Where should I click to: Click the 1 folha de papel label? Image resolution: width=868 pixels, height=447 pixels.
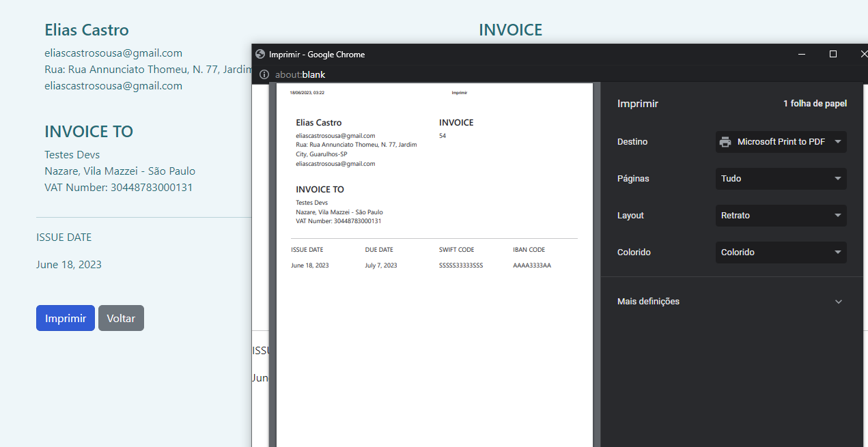tap(815, 104)
